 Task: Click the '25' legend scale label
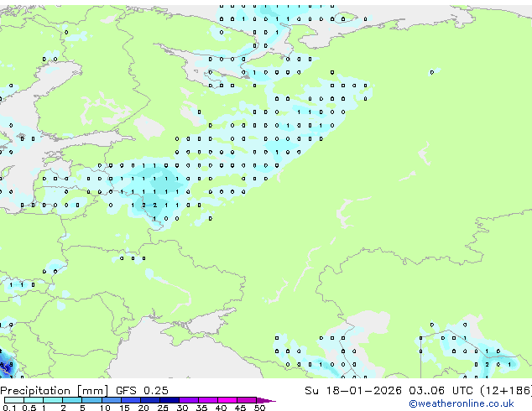(163, 408)
